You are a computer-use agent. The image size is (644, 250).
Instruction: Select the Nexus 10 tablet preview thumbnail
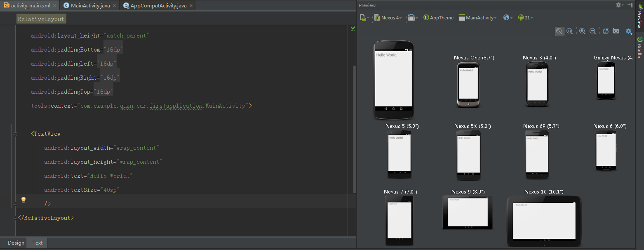click(x=543, y=221)
